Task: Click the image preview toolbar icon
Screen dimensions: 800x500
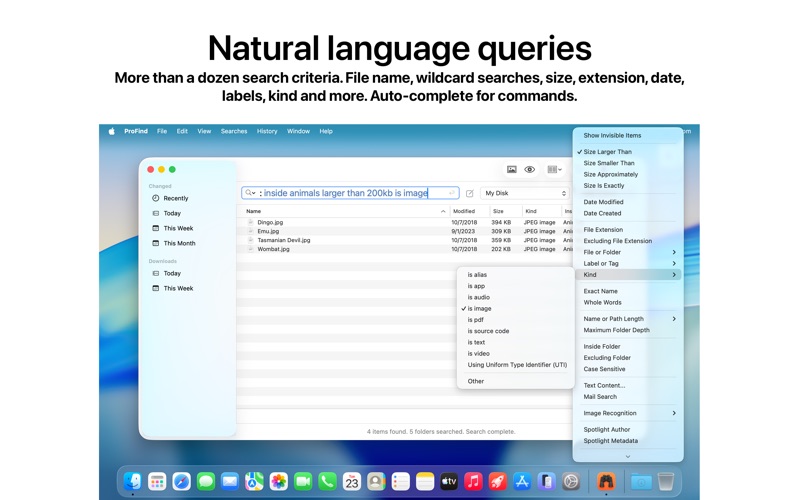Action: click(511, 169)
